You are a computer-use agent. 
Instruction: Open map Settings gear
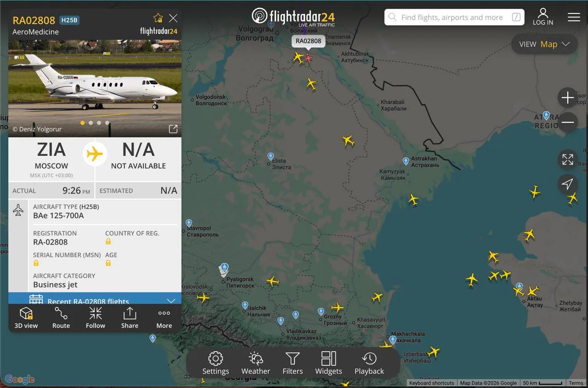tap(215, 363)
